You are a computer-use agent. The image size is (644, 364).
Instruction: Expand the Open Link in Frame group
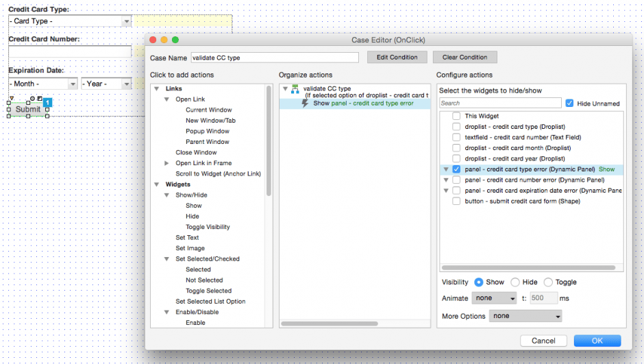(166, 163)
